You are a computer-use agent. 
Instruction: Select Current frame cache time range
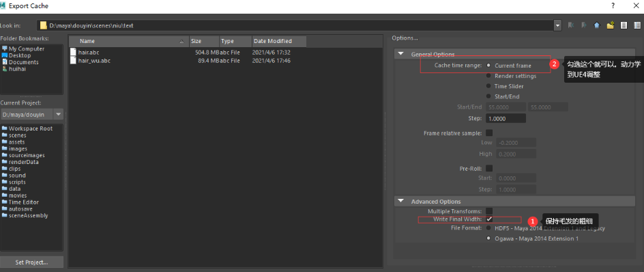pyautogui.click(x=488, y=66)
